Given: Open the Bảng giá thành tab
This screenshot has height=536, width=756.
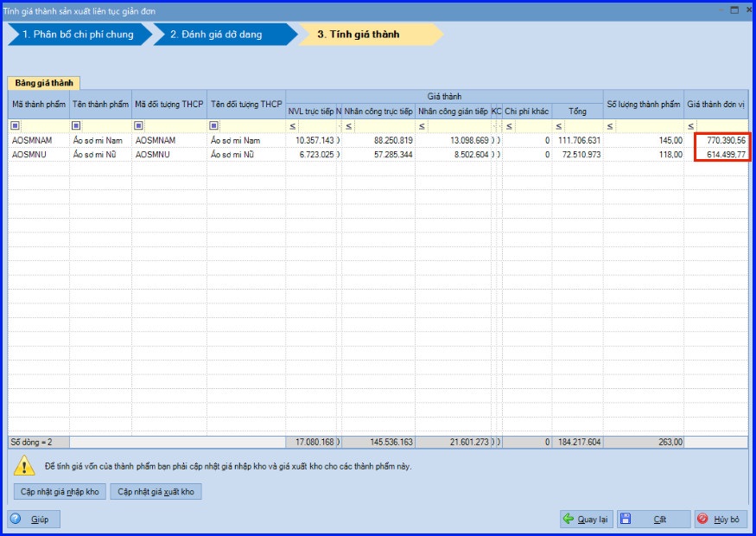Looking at the screenshot, I should coord(44,83).
